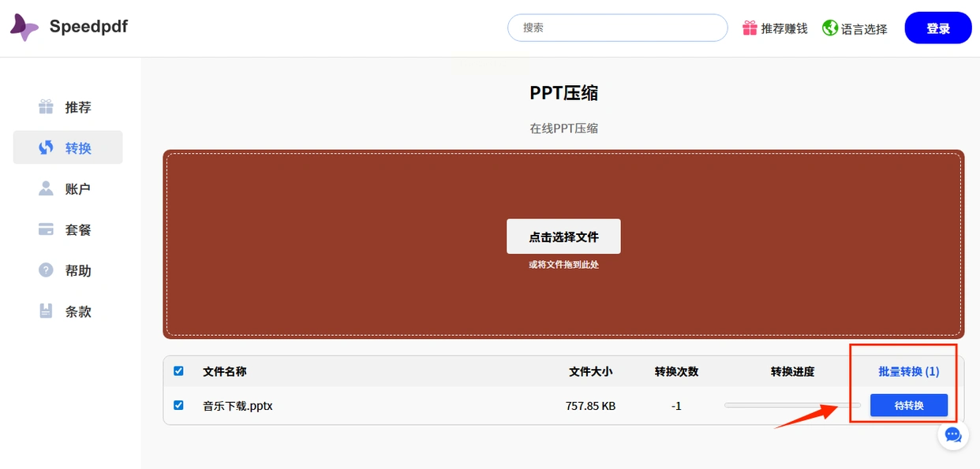Uncheck the 音乐下载.pptx file checkbox

coord(178,405)
